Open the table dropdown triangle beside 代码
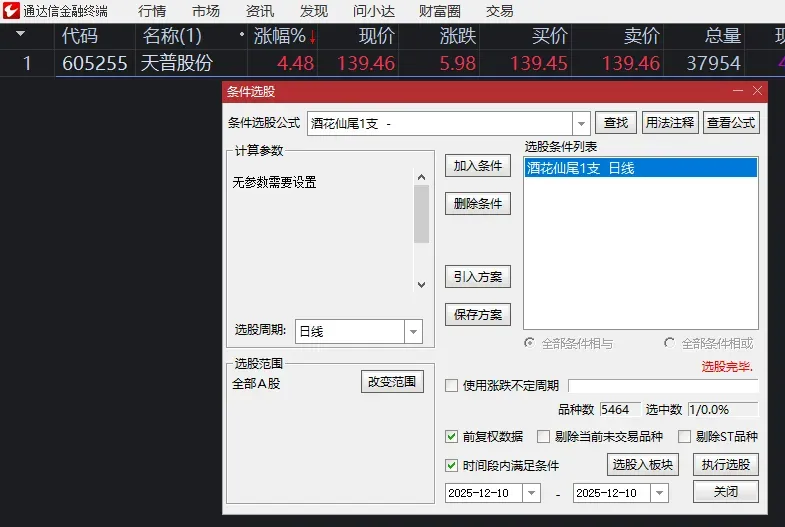 (21, 34)
